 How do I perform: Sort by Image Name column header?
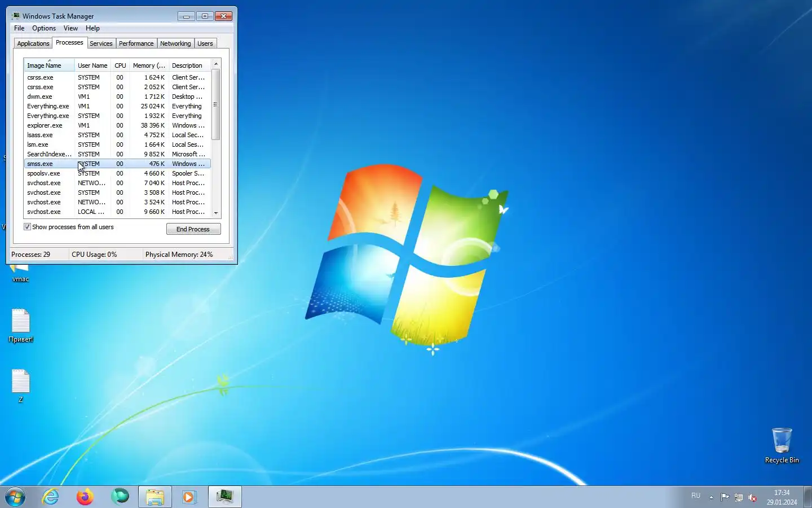[x=49, y=65]
